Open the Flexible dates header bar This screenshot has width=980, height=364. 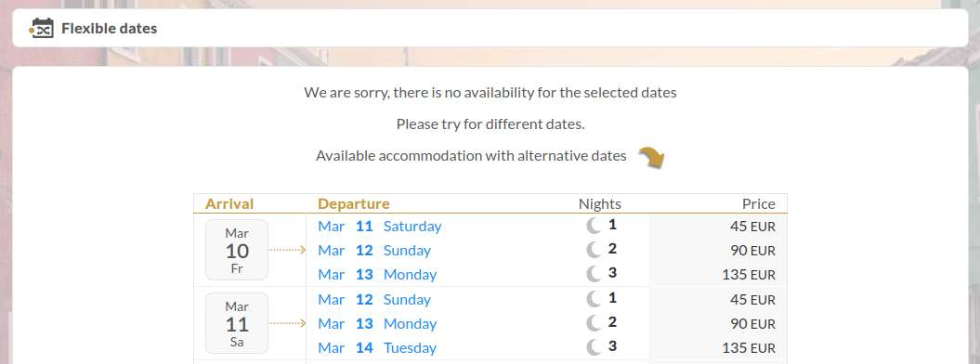490,28
